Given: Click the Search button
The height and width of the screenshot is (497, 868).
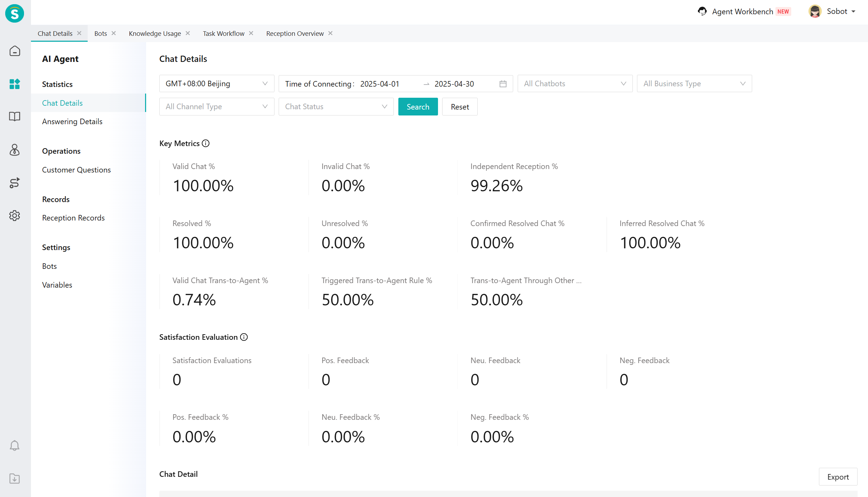Looking at the screenshot, I should [x=418, y=106].
